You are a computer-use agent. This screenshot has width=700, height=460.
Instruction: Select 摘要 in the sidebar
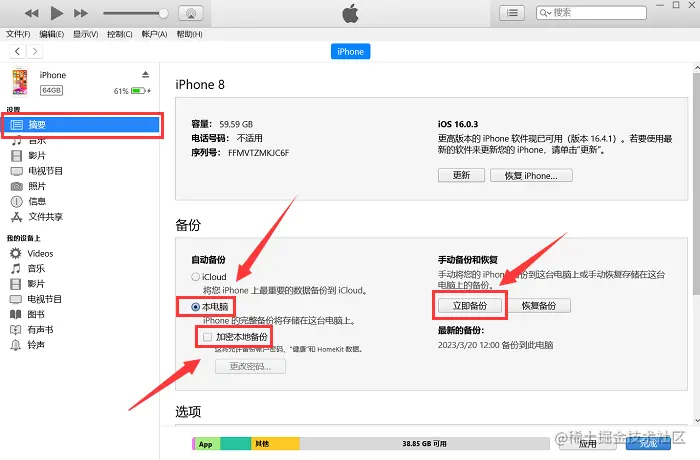tap(81, 125)
